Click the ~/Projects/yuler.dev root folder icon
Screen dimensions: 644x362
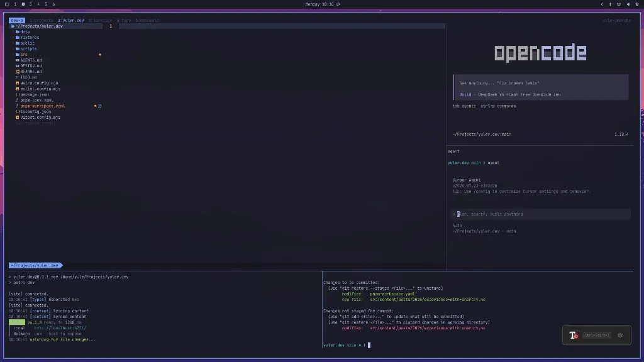(13, 26)
